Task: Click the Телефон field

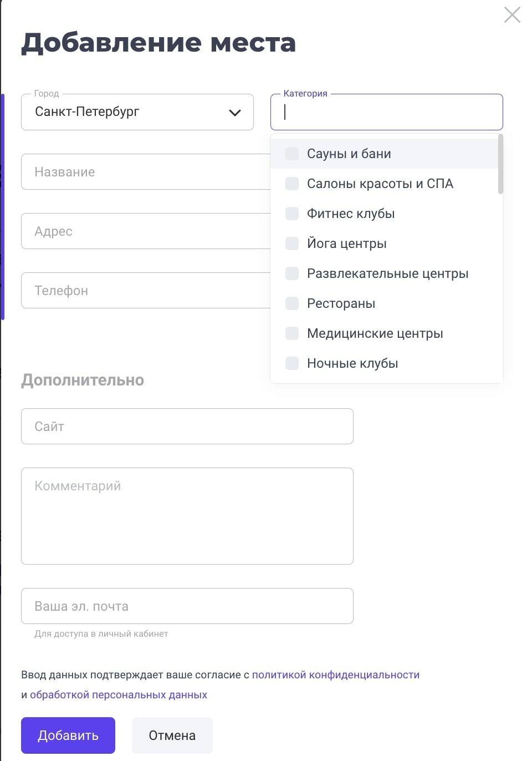Action: (146, 291)
